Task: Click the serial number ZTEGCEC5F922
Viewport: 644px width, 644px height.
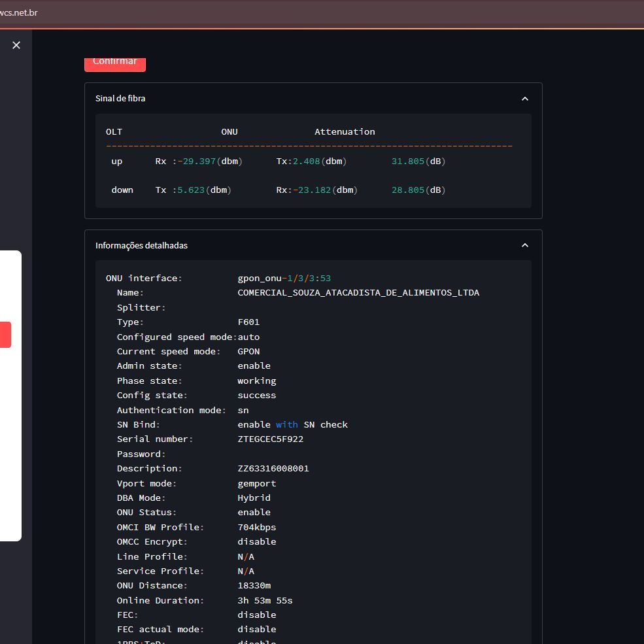Action: [271, 439]
